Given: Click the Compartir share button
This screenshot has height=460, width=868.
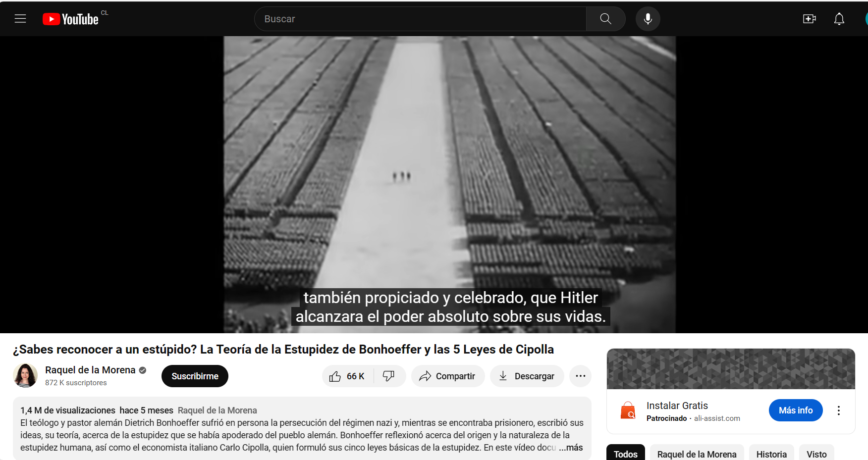Looking at the screenshot, I should coord(447,376).
